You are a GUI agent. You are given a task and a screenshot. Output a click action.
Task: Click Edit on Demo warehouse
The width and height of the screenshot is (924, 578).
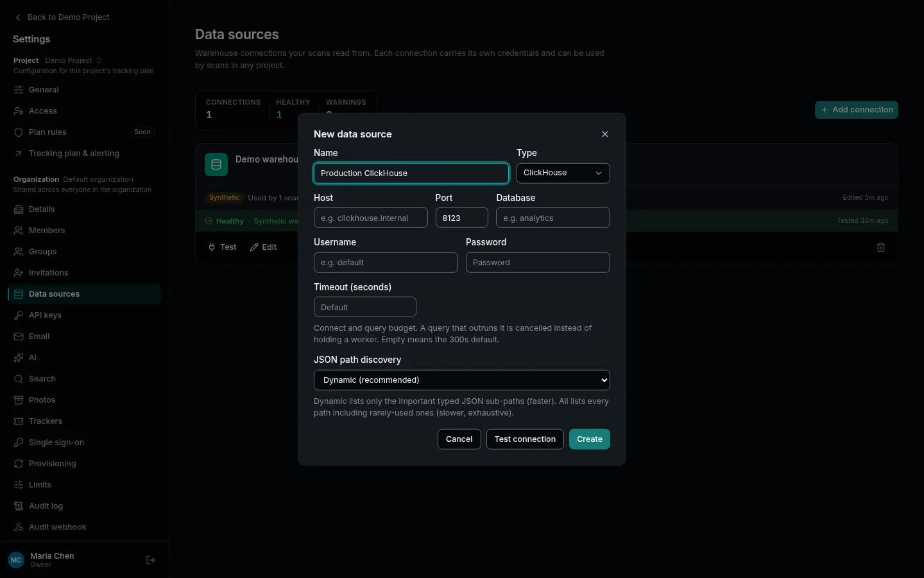263,247
